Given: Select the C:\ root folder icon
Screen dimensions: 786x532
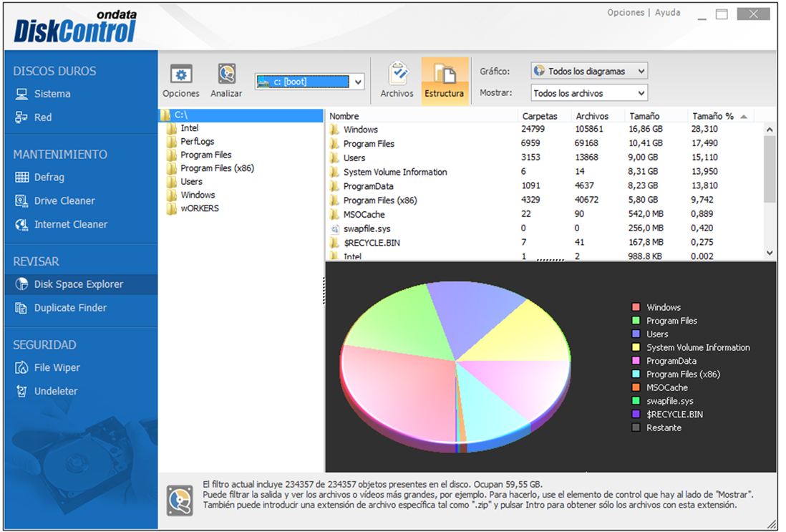Looking at the screenshot, I should pos(166,115).
